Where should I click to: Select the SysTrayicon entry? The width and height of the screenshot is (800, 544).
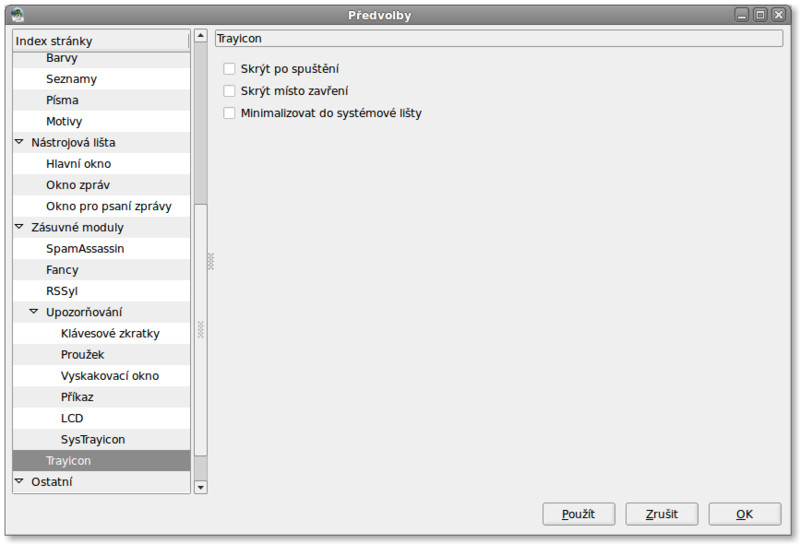click(93, 439)
